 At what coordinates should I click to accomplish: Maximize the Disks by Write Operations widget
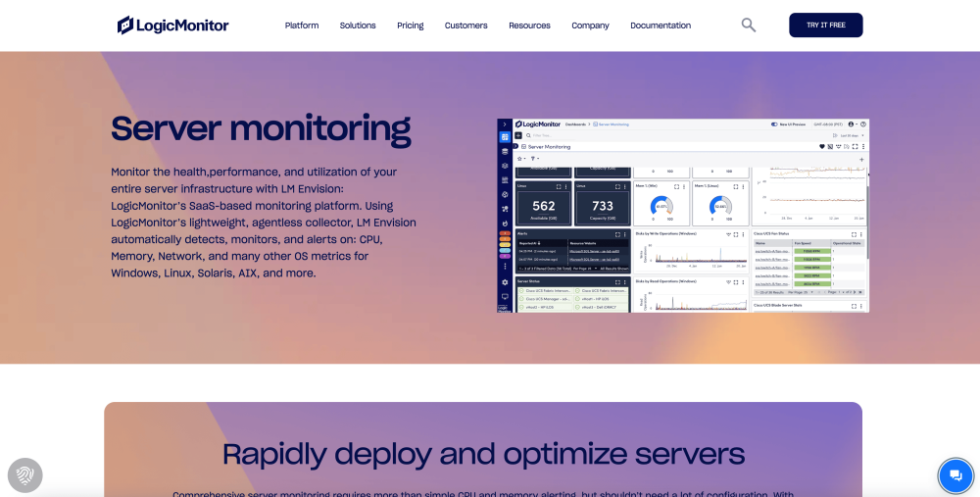click(x=736, y=234)
